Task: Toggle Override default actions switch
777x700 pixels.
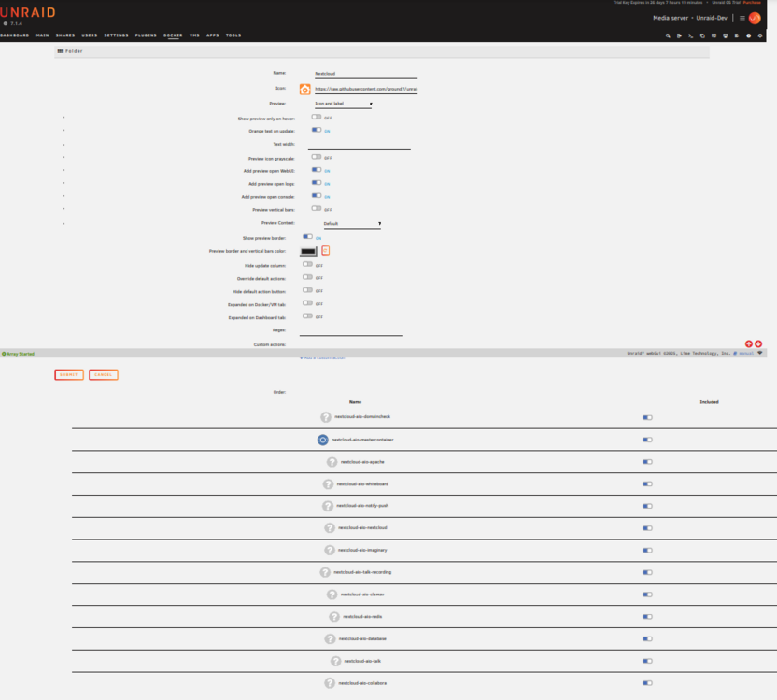Action: pyautogui.click(x=307, y=277)
